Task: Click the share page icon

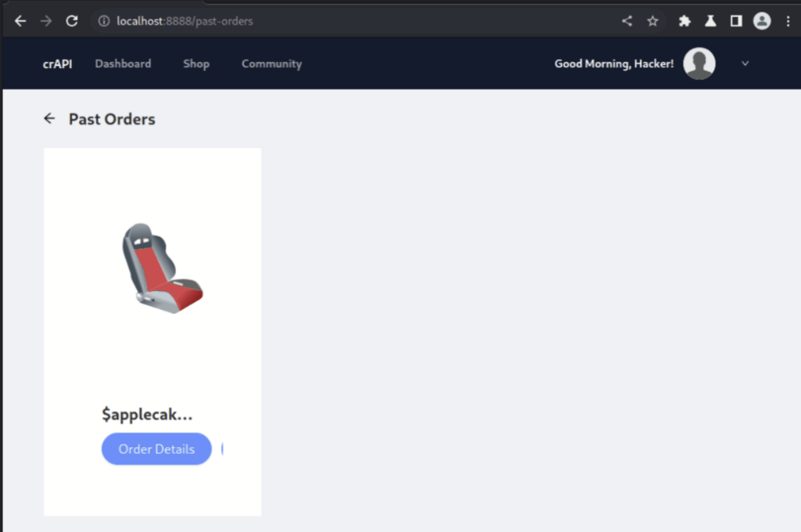Action: click(x=627, y=21)
